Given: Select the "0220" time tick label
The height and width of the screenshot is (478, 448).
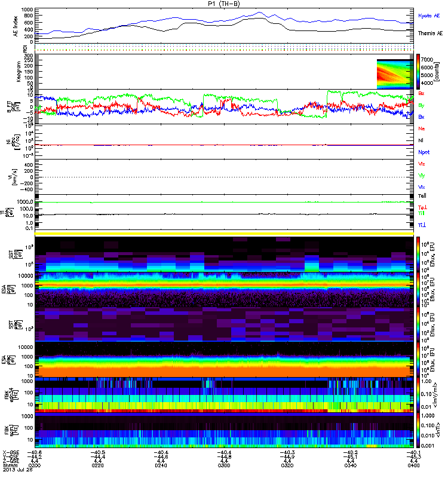Looking at the screenshot, I should (97, 465).
